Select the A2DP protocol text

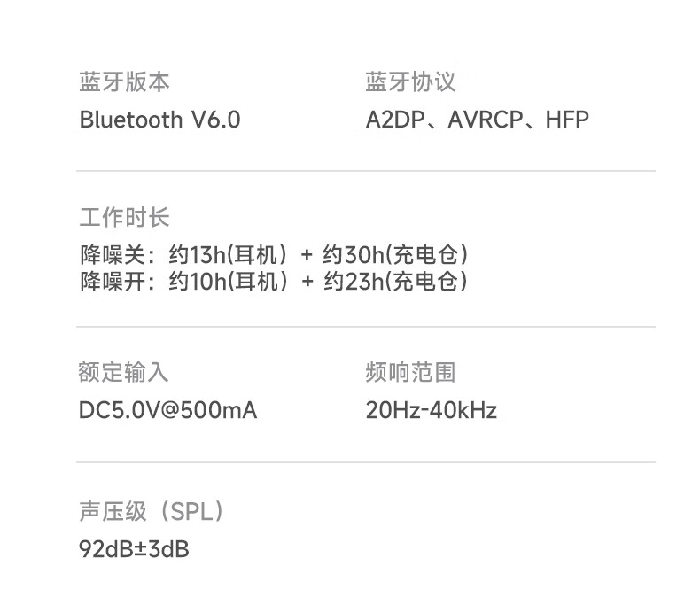click(395, 120)
